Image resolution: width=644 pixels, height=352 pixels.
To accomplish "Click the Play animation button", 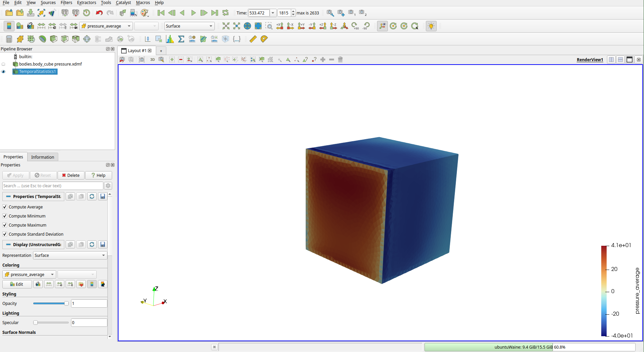I will click(x=193, y=13).
